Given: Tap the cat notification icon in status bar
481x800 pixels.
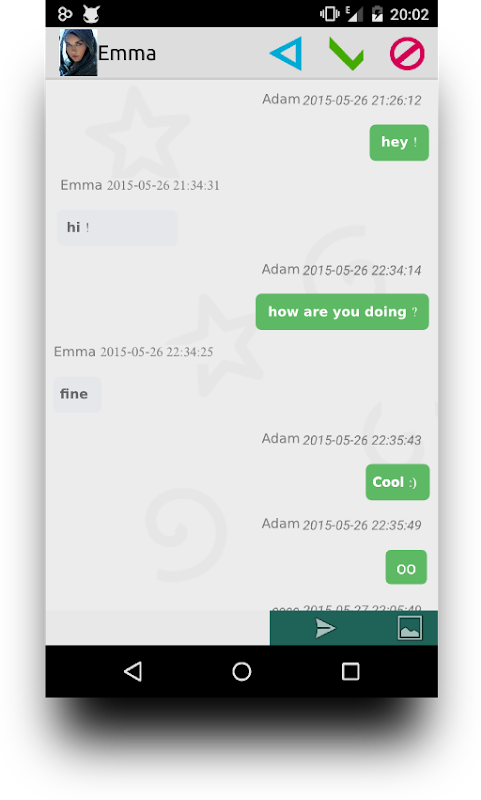Looking at the screenshot, I should click(x=91, y=14).
